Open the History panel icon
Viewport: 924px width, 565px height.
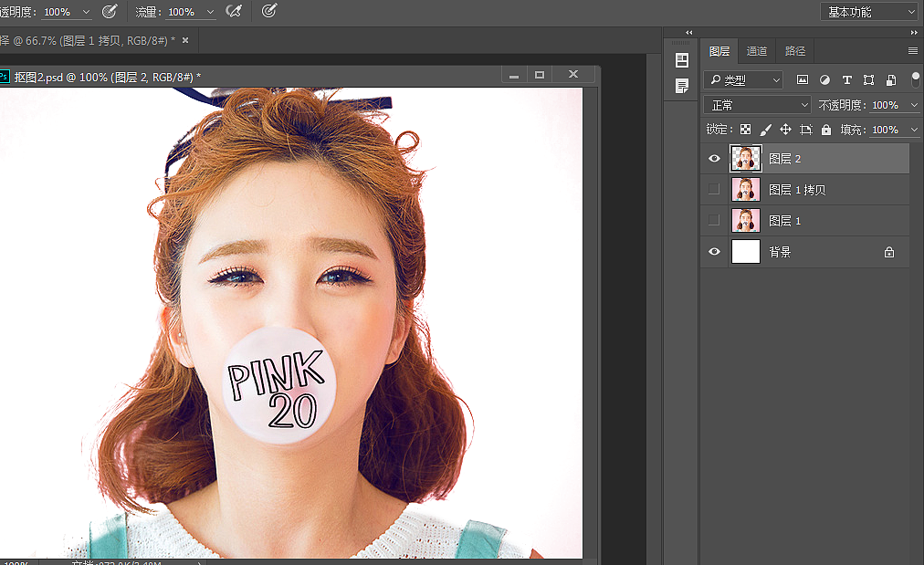click(682, 60)
